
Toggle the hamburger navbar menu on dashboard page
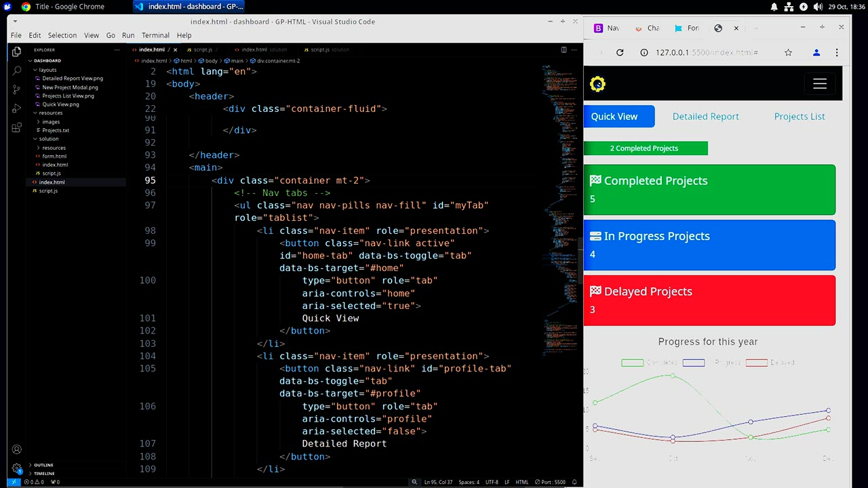tap(820, 84)
